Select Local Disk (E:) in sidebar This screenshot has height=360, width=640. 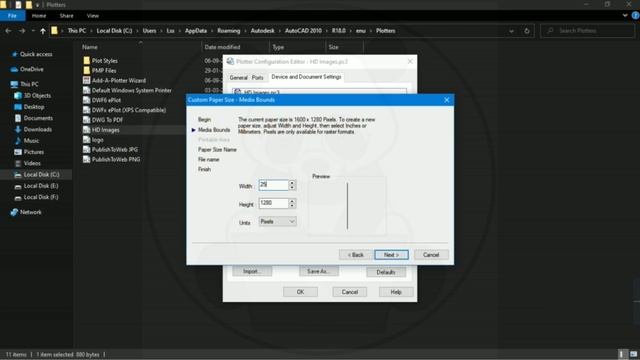41,186
